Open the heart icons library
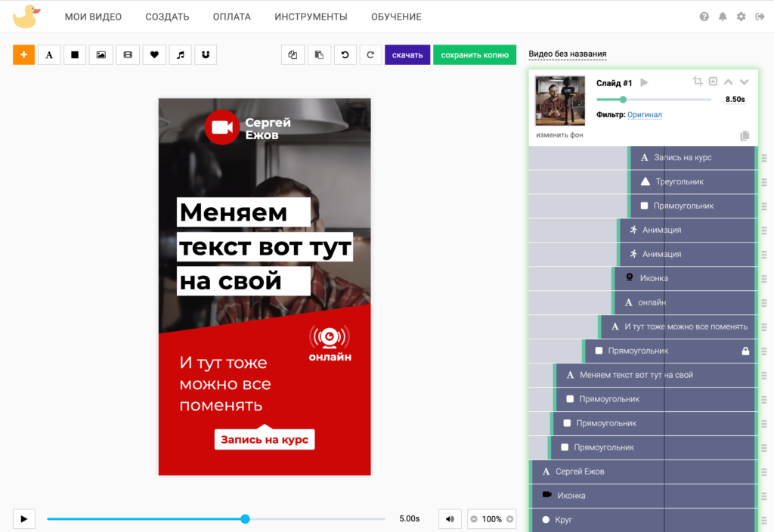774x532 pixels. 153,54
